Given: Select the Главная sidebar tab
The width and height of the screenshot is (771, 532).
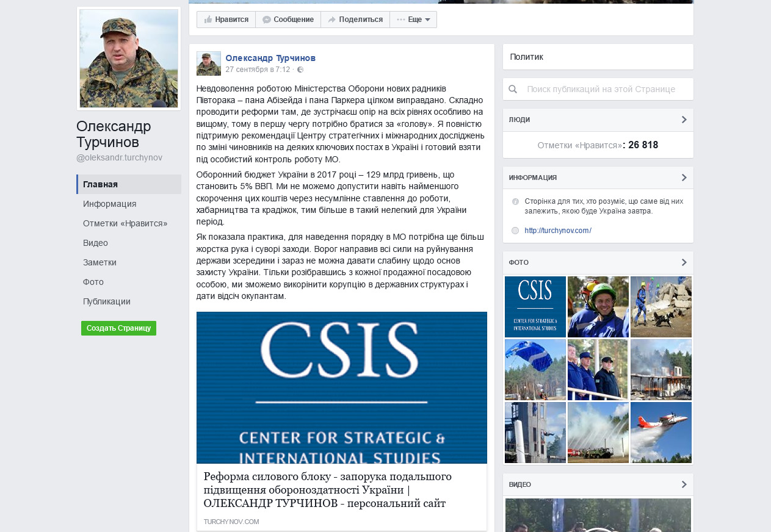Looking at the screenshot, I should [129, 184].
